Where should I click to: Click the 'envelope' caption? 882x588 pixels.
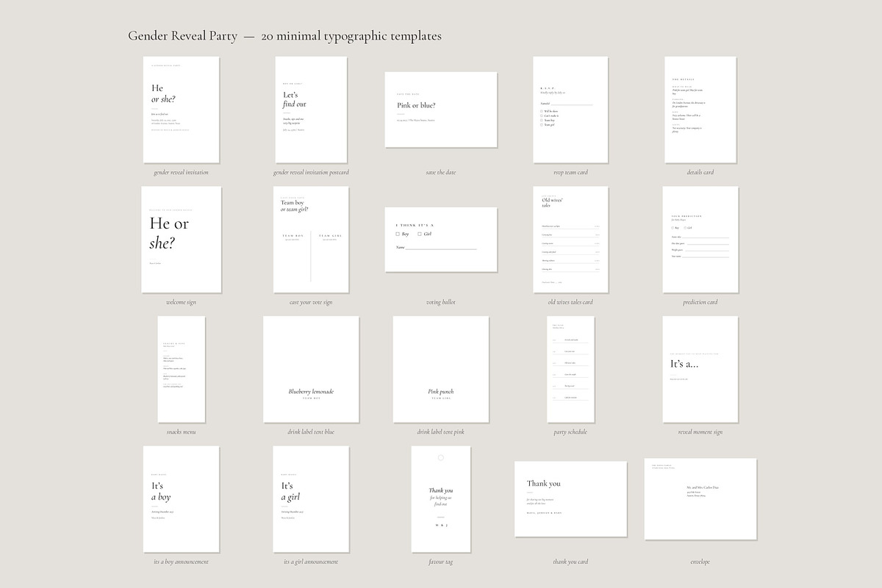(700, 562)
